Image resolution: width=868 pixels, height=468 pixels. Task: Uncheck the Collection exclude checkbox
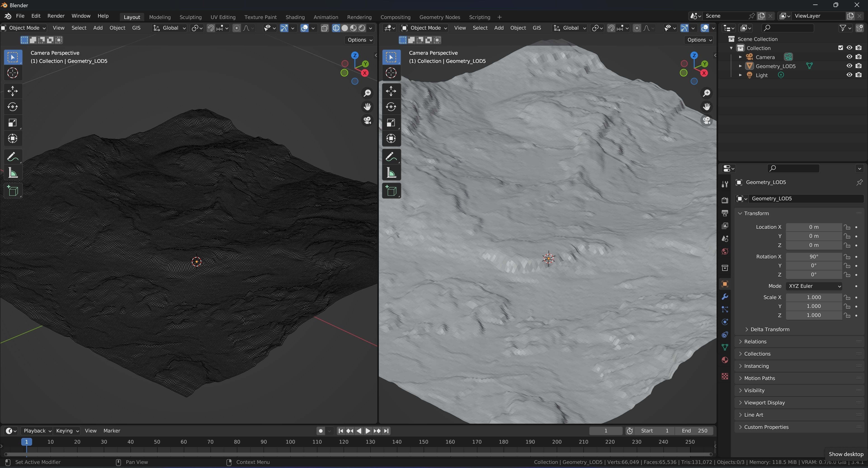coord(840,48)
